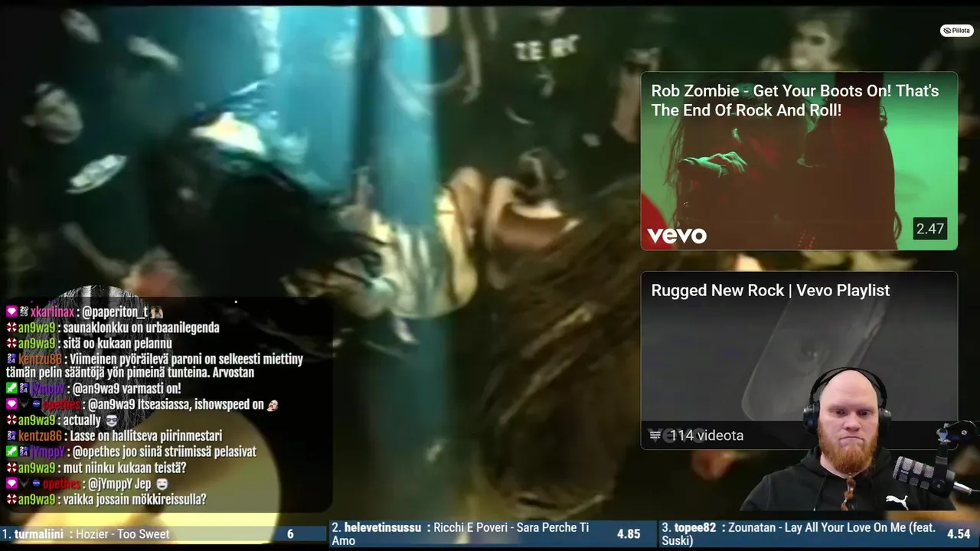Click message 'vaikka jossain mökkireissulla?'
980x551 pixels.
tap(135, 500)
